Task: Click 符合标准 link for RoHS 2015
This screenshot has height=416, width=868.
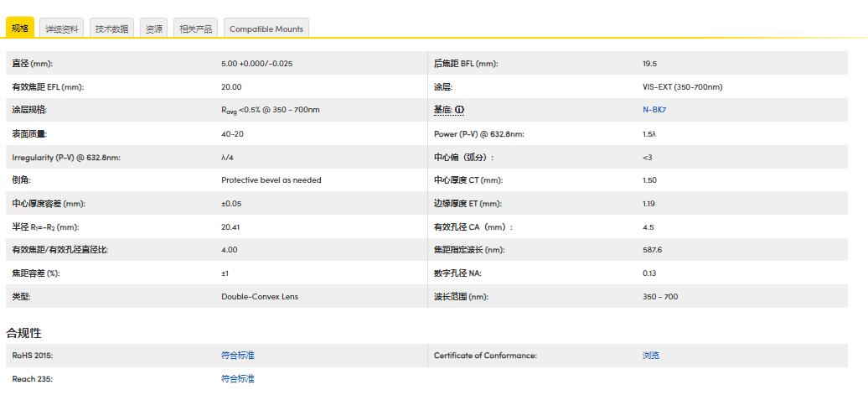Action: click(x=238, y=356)
